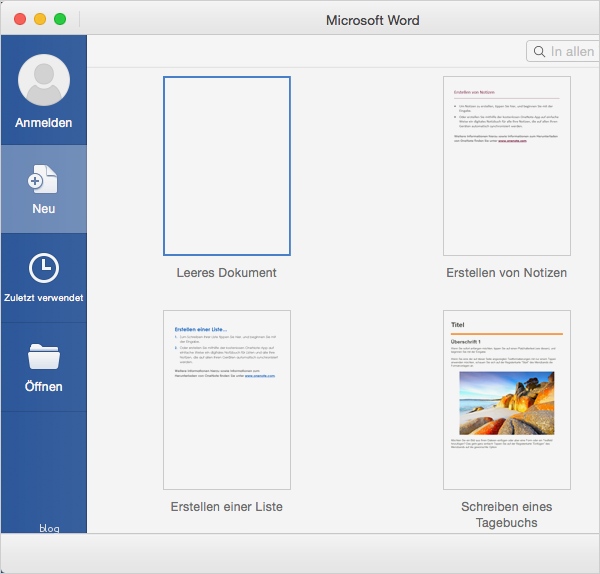Click the Neu sidebar label
The width and height of the screenshot is (600, 574).
pos(44,209)
